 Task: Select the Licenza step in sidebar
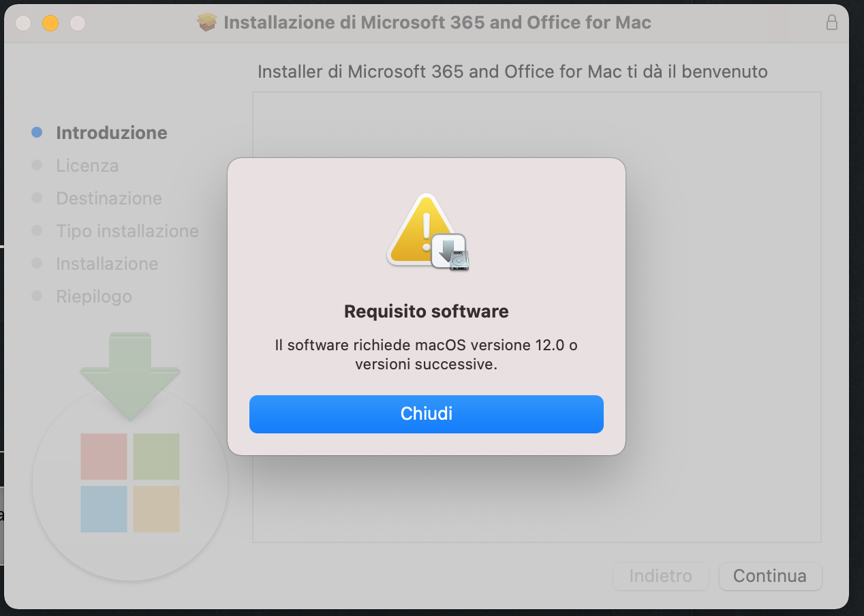[87, 166]
